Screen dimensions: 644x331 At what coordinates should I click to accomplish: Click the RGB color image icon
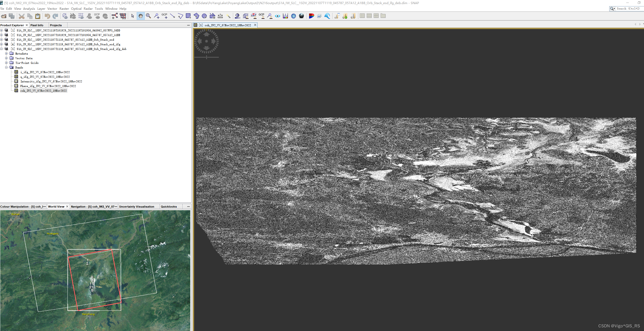tap(311, 16)
